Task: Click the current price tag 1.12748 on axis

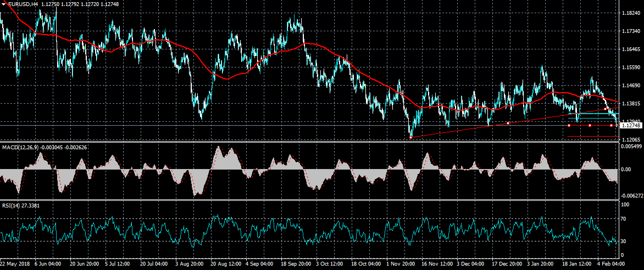Action: pyautogui.click(x=630, y=125)
